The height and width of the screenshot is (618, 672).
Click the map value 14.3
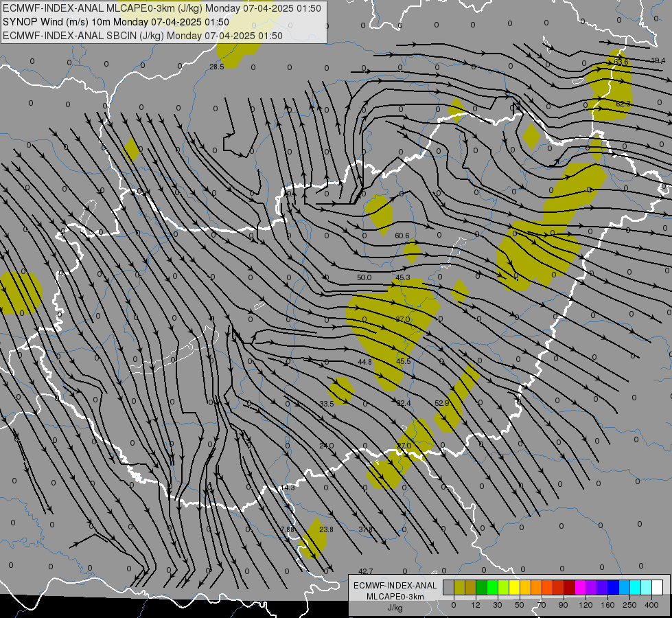coord(288,488)
